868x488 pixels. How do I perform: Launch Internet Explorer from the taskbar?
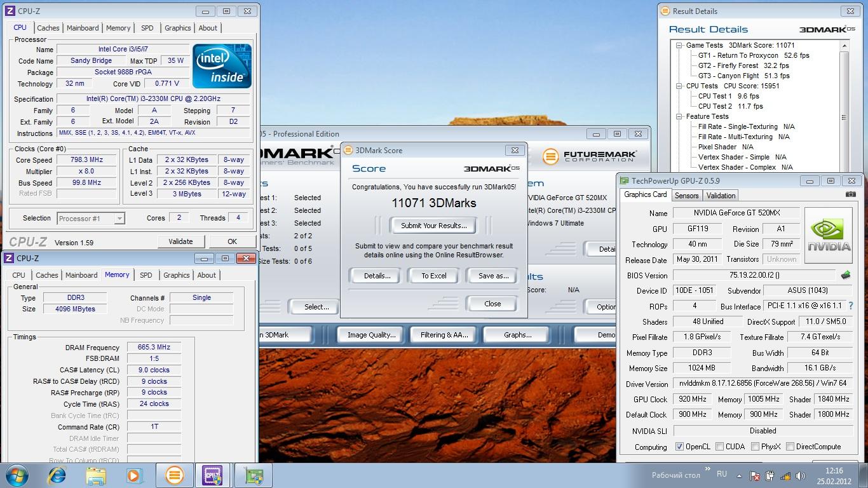[x=58, y=475]
